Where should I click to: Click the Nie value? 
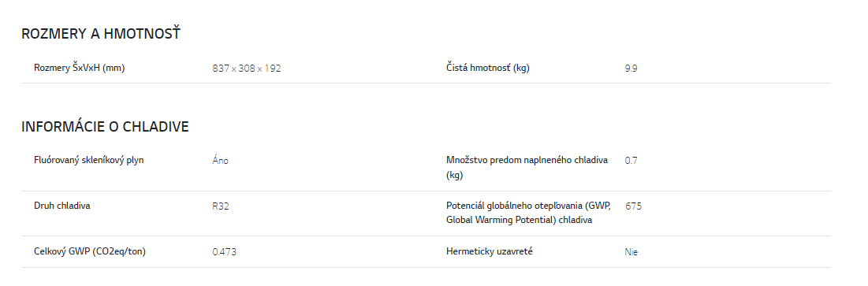[631, 252]
